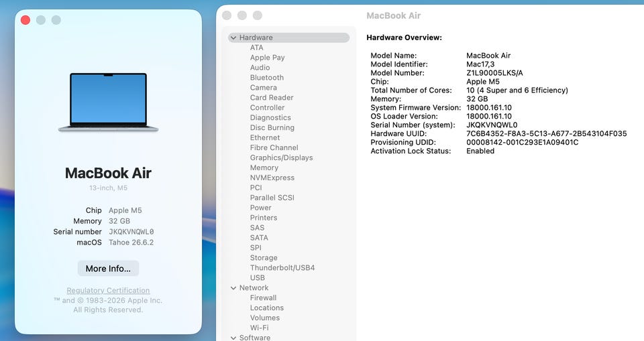Image resolution: width=644 pixels, height=341 pixels.
Task: Select Locations in the sidebar
Action: coord(266,308)
